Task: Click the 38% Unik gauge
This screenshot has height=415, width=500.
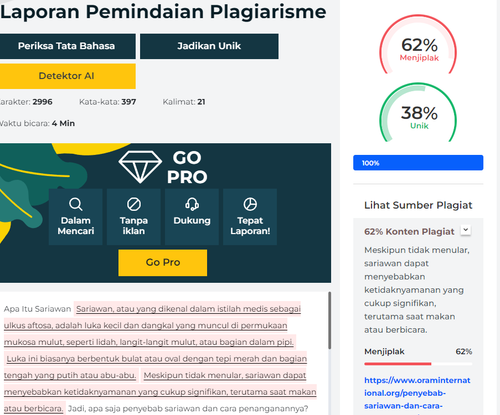Action: 419,113
